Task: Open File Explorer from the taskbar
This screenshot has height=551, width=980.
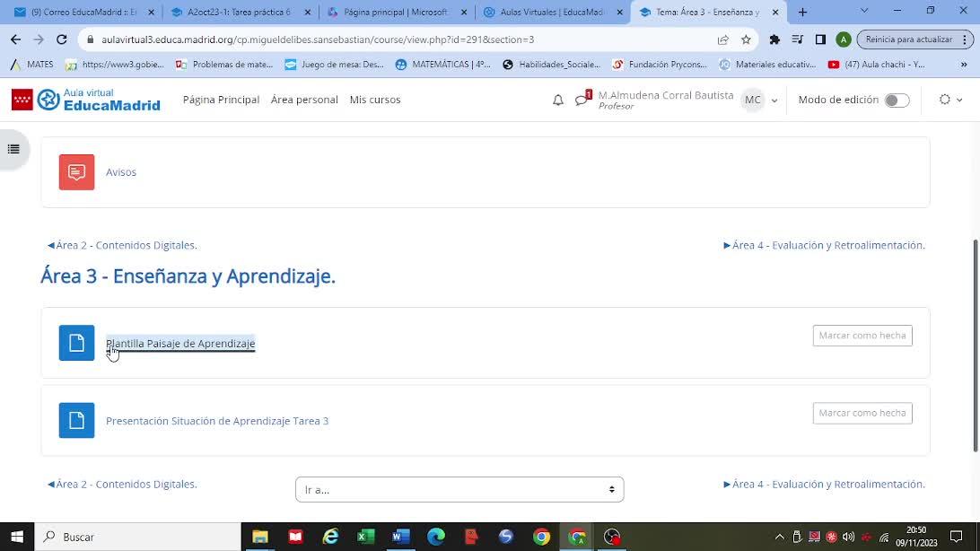Action: [260, 537]
